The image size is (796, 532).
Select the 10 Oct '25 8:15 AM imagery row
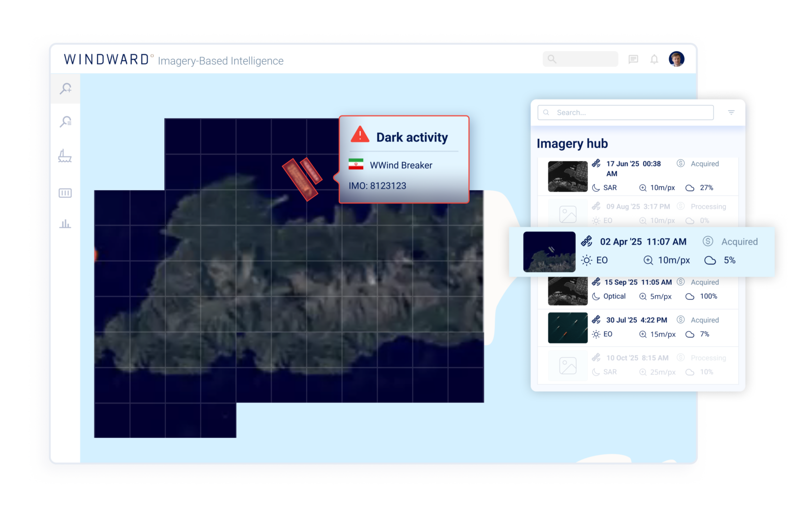coord(637,365)
